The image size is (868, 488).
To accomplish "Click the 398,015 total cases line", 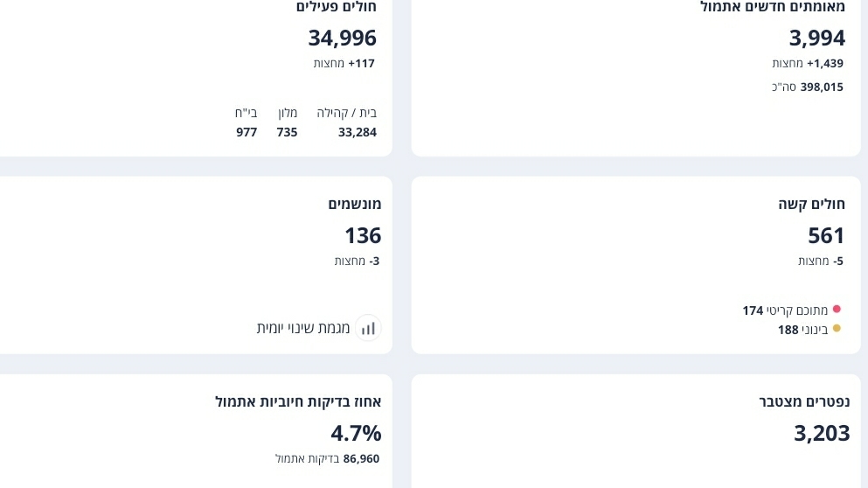I will pyautogui.click(x=808, y=87).
